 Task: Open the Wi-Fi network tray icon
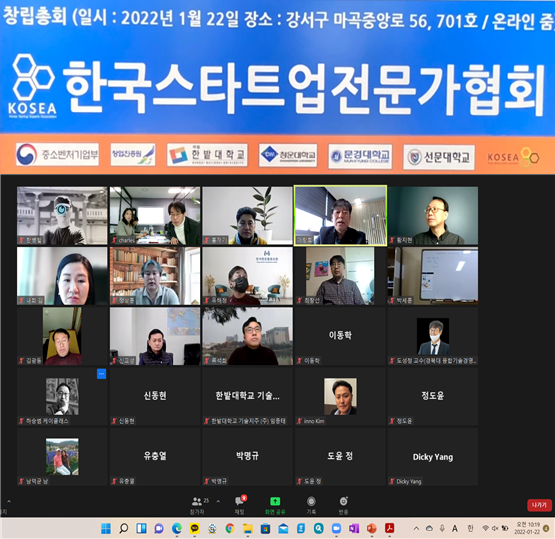tap(486, 528)
